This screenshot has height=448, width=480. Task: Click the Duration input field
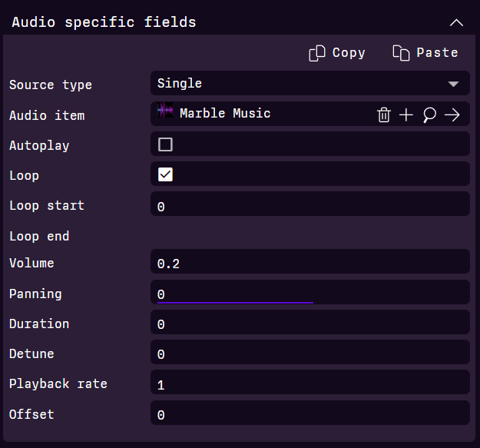tap(310, 322)
